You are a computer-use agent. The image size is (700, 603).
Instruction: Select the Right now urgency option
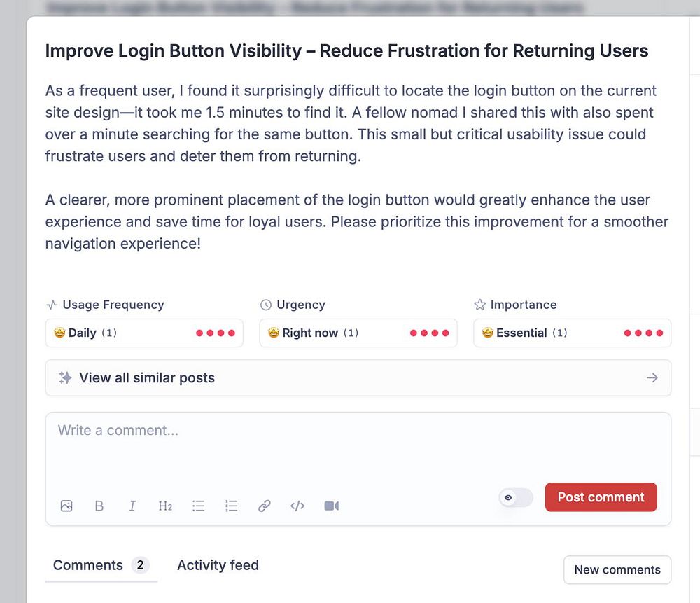pos(358,333)
